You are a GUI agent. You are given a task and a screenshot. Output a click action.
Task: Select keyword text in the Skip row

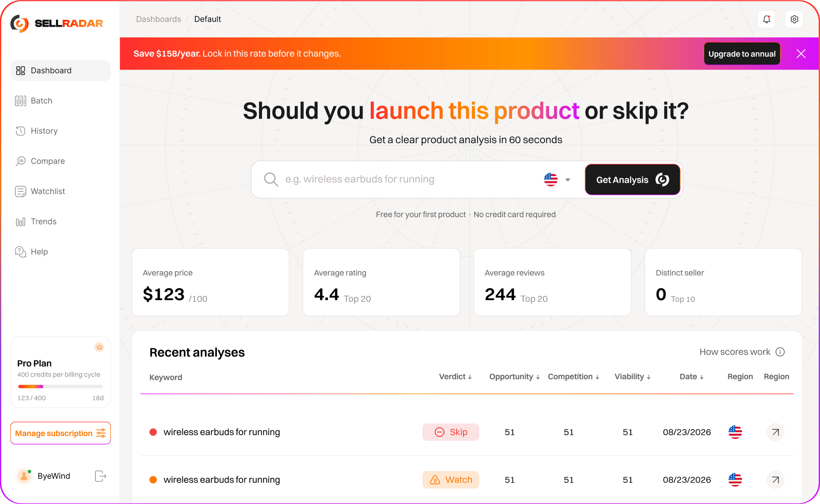(222, 432)
